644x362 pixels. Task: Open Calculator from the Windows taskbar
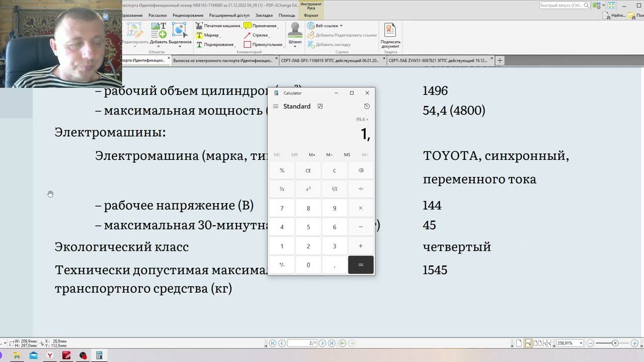click(x=99, y=355)
